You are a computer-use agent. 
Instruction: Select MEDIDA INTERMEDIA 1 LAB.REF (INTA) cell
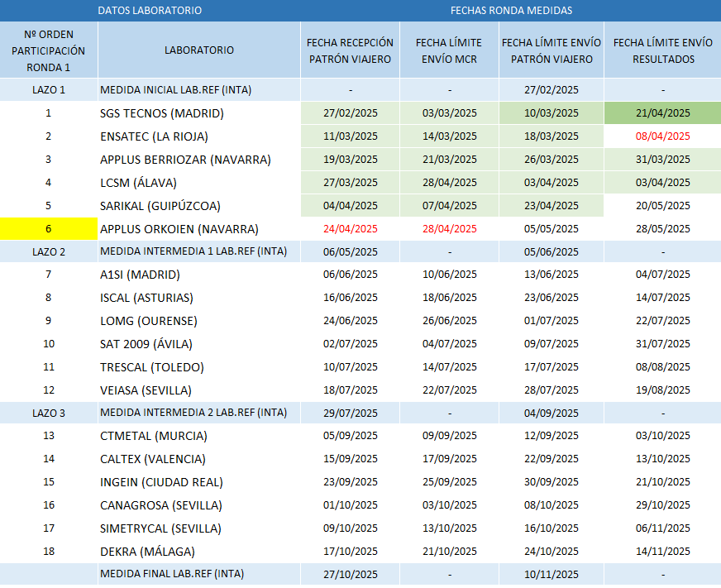199,251
